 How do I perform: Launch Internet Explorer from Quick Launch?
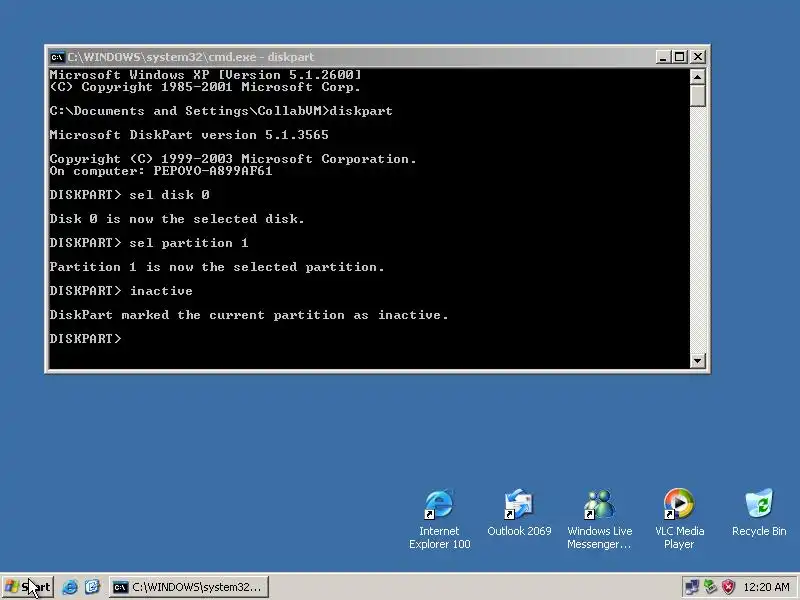[x=70, y=587]
